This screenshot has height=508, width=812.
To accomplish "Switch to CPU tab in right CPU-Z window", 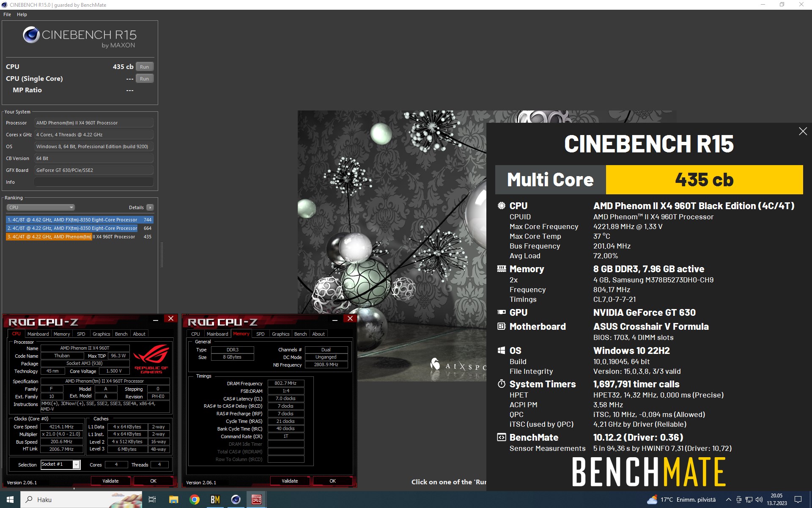I will point(195,334).
